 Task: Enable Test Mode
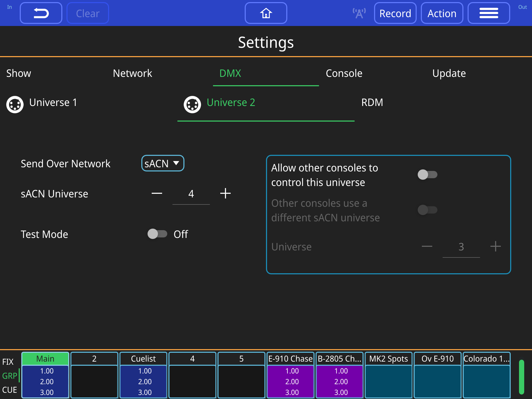click(x=158, y=234)
